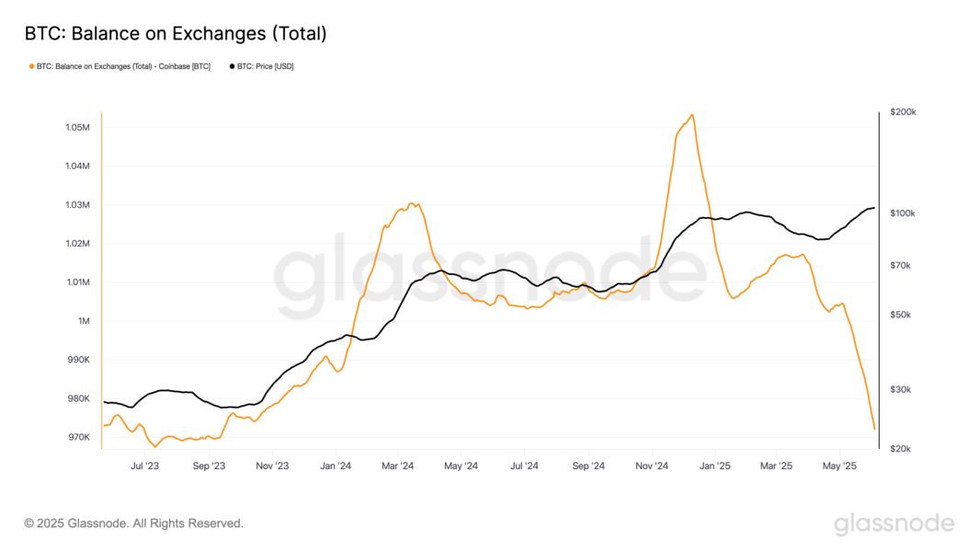980x552 pixels.
Task: Select the May '25 time axis marker
Action: 839,466
